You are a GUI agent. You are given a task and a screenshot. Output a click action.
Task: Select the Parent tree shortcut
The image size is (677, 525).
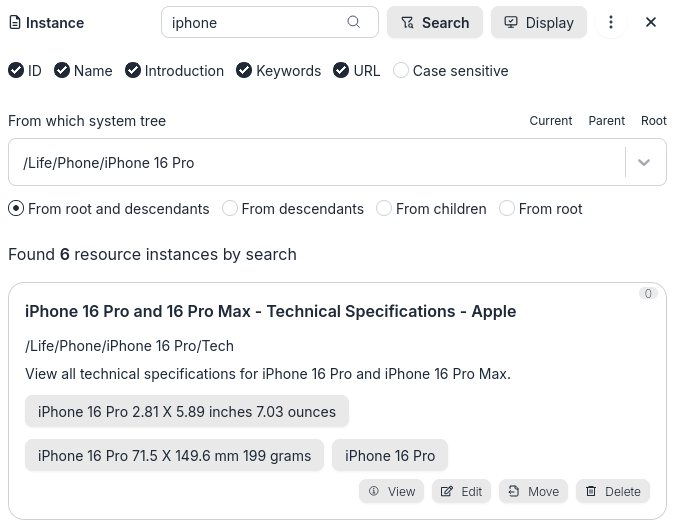coord(606,120)
